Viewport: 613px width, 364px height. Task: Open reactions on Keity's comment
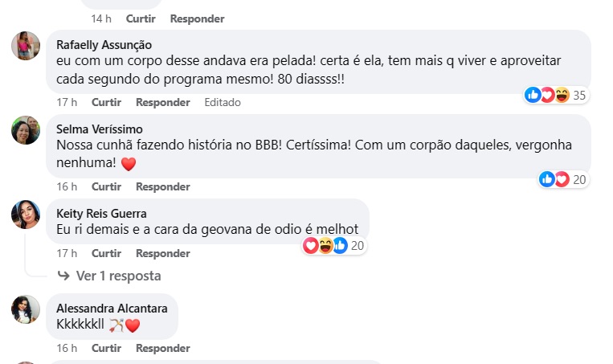[334, 246]
